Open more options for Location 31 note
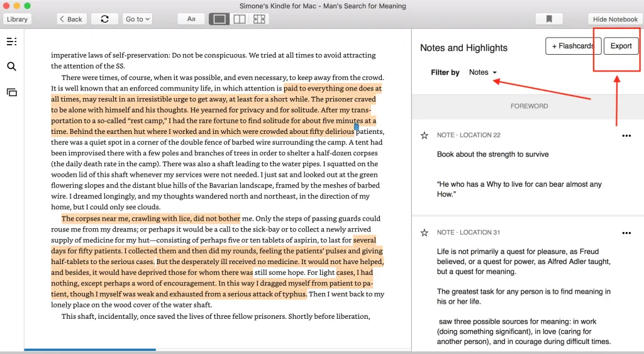Image resolution: width=644 pixels, height=354 pixels. (626, 233)
